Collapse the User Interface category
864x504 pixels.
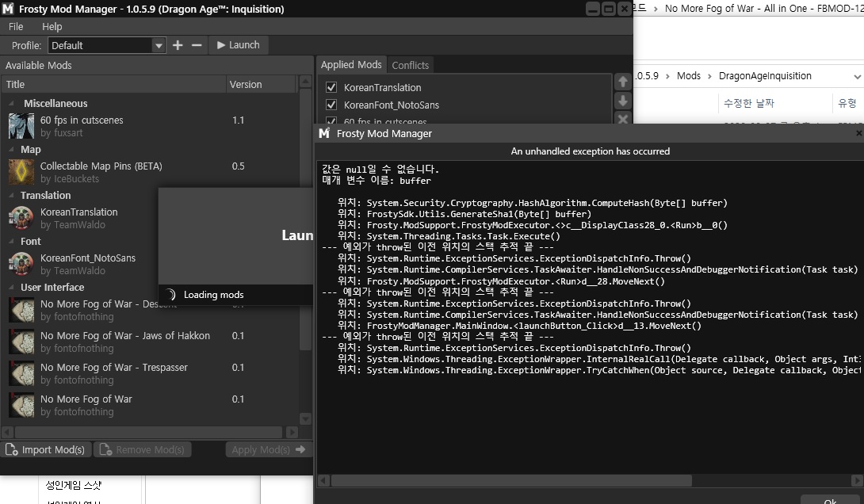tap(12, 287)
